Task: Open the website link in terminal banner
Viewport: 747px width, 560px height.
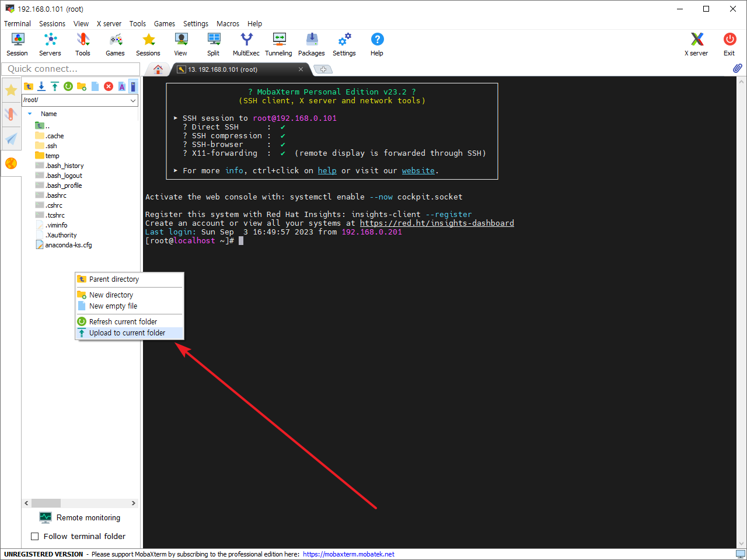Action: click(x=418, y=170)
